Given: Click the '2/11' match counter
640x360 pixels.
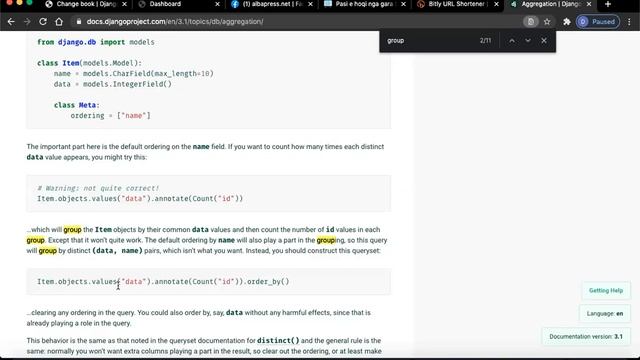Looking at the screenshot, I should 485,40.
